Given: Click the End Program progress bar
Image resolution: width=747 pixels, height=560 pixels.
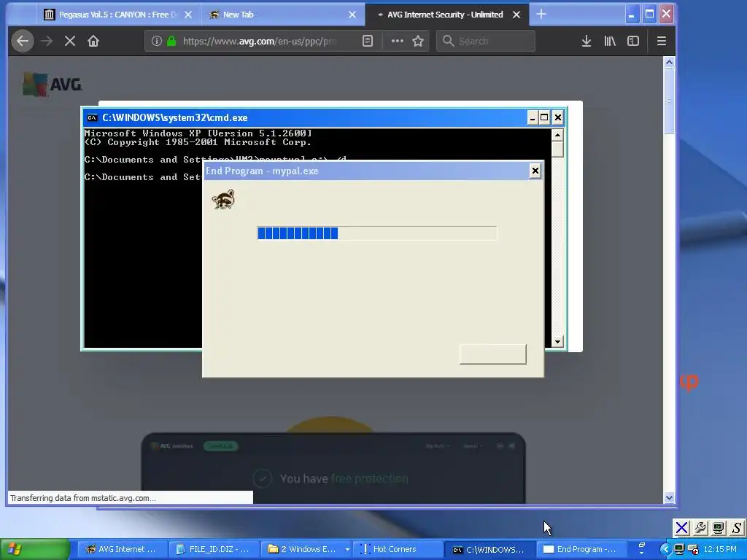Looking at the screenshot, I should (377, 233).
